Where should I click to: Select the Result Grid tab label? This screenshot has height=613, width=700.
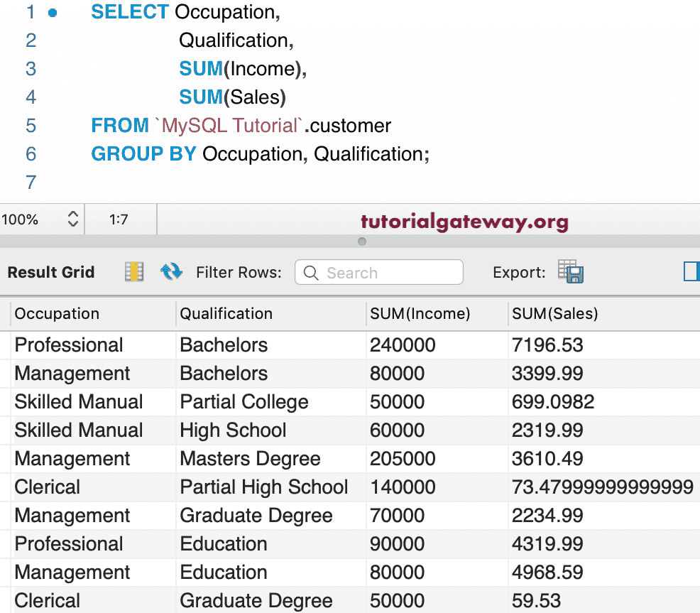click(x=50, y=271)
